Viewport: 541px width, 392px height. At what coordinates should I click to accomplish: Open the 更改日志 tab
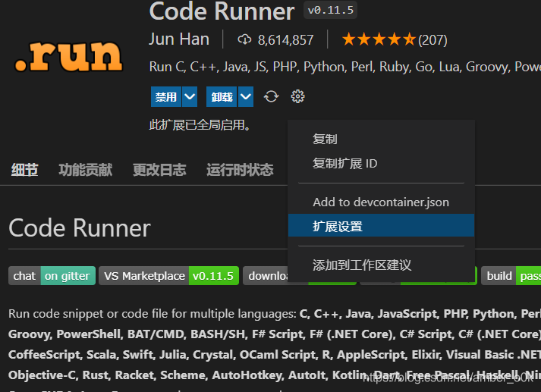click(x=159, y=170)
